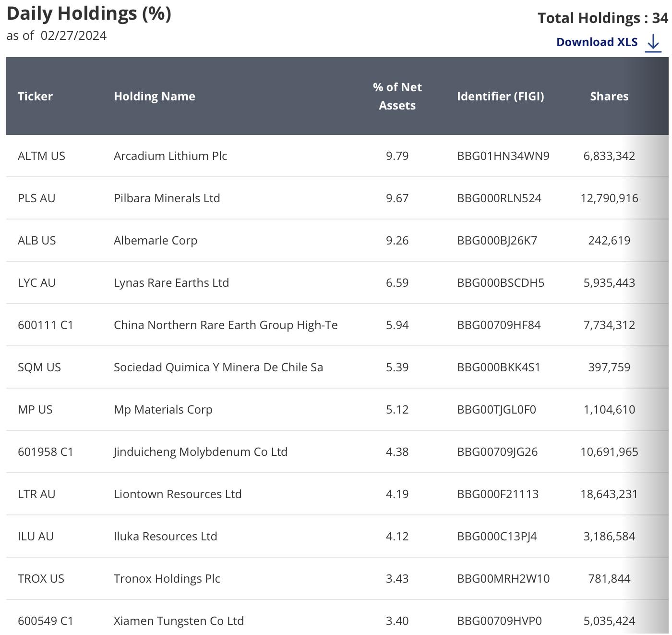Click the Total Holdings : 34 label

click(603, 18)
